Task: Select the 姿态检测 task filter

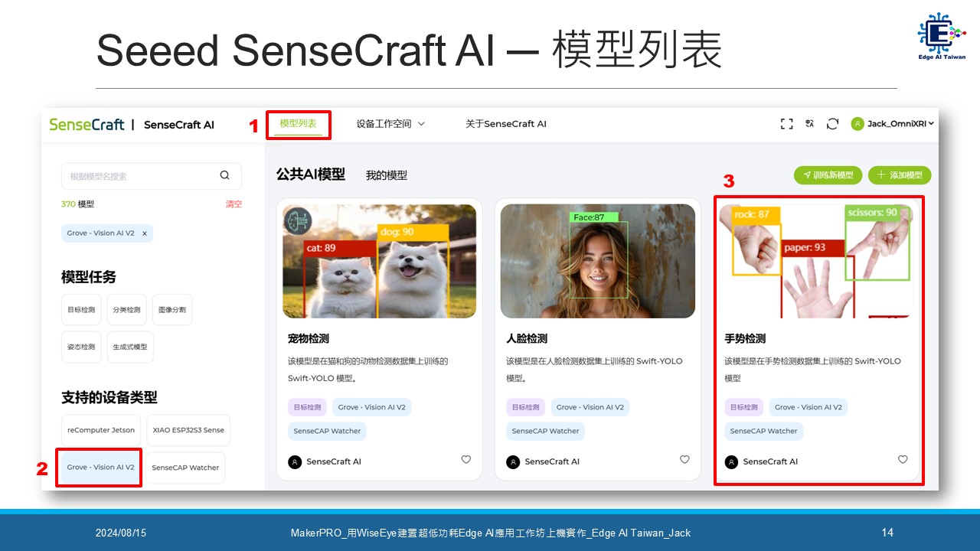Action: [x=81, y=347]
